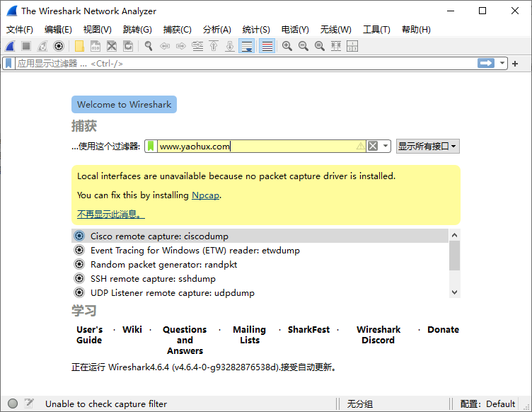Image resolution: width=532 pixels, height=412 pixels.
Task: Open the 捕获(C) menu
Action: [x=177, y=30]
